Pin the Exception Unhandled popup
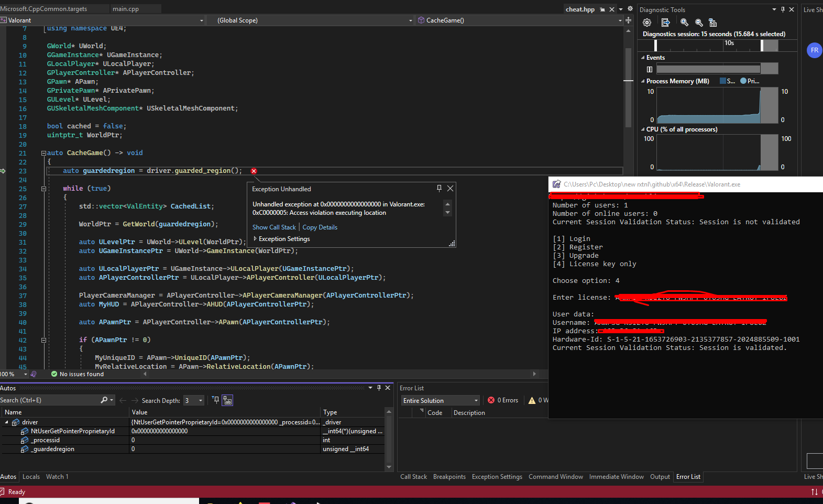Screen dimensions: 823x504 (x=439, y=188)
